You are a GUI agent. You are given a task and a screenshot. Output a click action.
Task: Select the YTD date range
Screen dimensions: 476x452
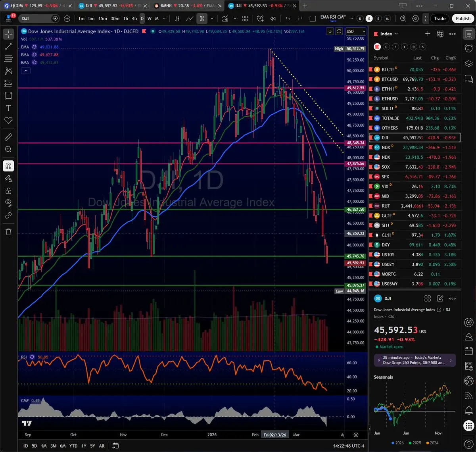73,446
